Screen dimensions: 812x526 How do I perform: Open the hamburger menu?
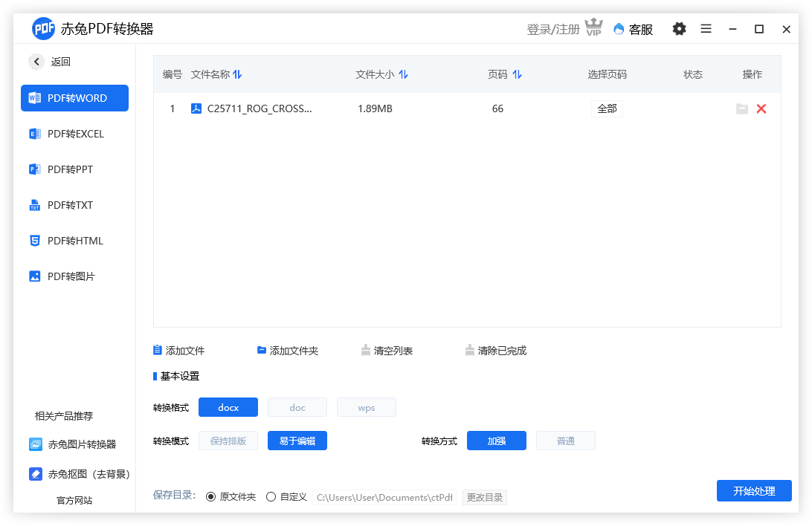click(x=706, y=28)
